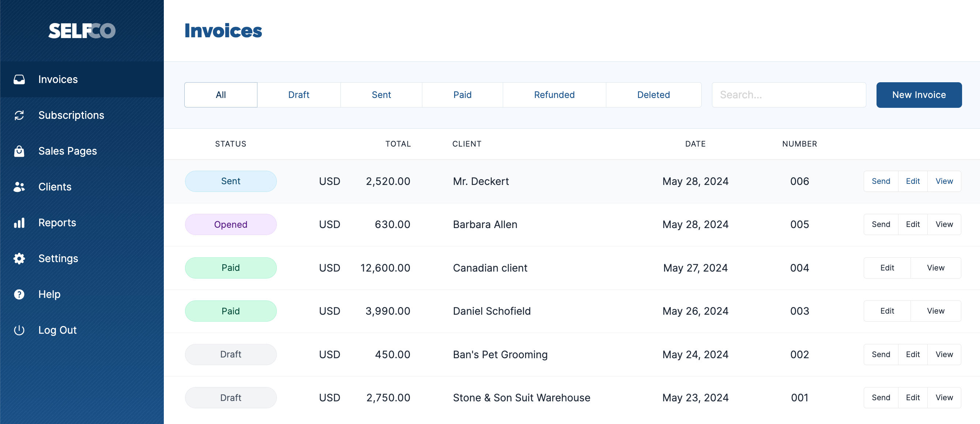Click the Settings gear icon
Screen dimensions: 980x424
tap(19, 258)
